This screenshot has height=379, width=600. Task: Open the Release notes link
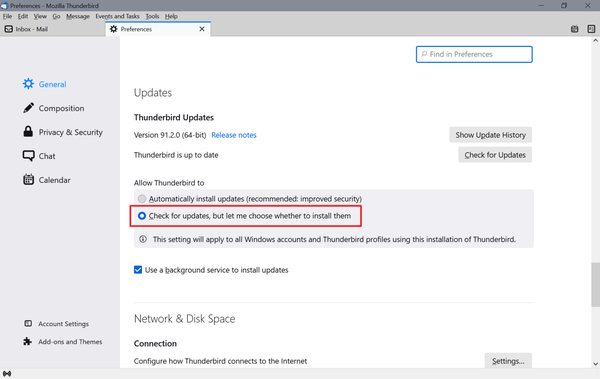point(234,135)
